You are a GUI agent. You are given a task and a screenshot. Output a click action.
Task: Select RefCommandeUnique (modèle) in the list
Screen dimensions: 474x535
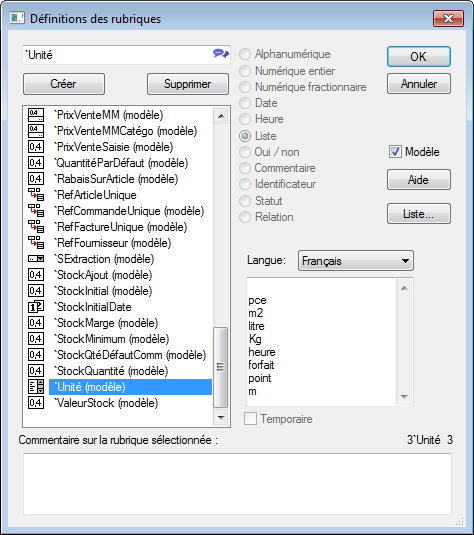[130, 211]
